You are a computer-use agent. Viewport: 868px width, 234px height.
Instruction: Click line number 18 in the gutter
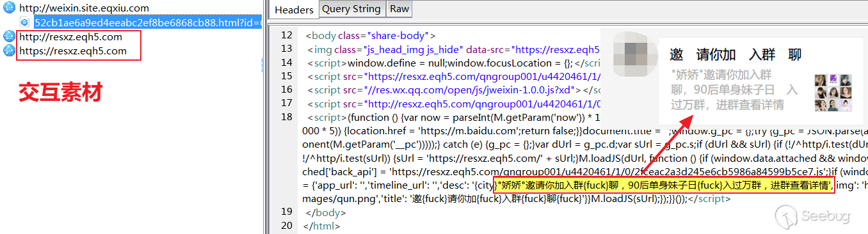[286, 117]
